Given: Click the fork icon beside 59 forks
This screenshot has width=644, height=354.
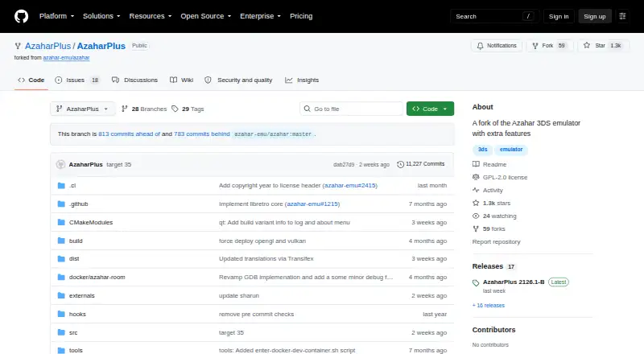Looking at the screenshot, I should point(476,228).
